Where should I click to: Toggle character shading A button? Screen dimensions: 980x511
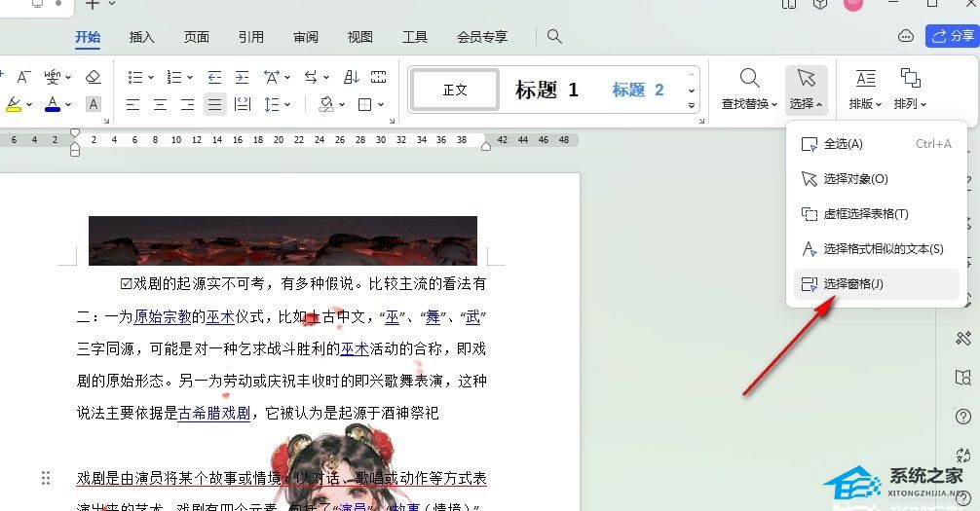click(x=94, y=104)
